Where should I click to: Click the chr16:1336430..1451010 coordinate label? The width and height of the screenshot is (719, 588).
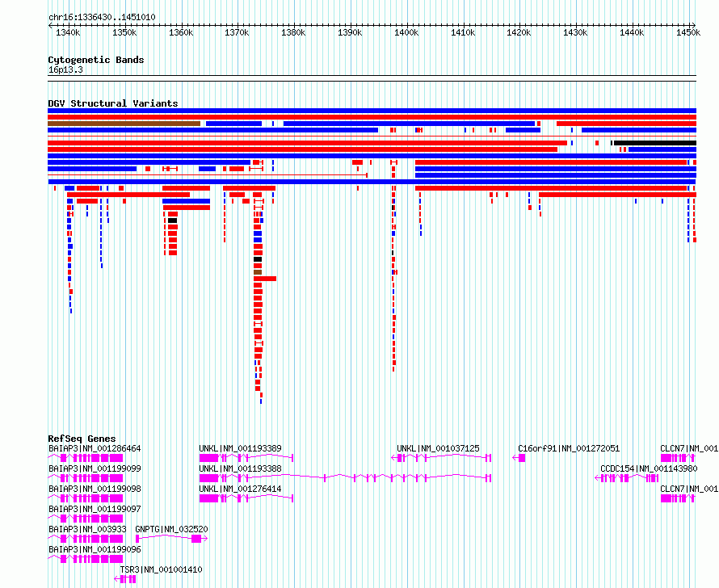[x=102, y=17]
